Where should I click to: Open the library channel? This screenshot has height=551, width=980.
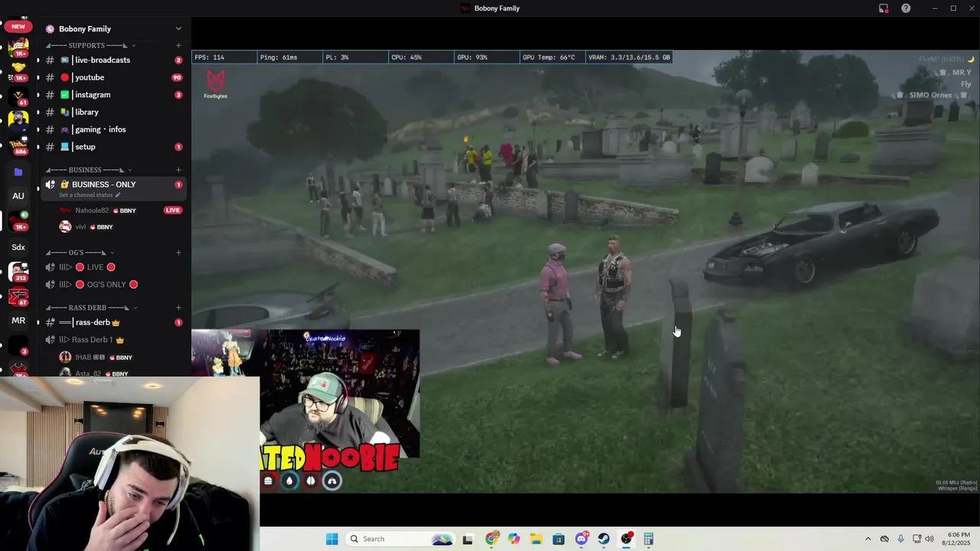point(113,112)
